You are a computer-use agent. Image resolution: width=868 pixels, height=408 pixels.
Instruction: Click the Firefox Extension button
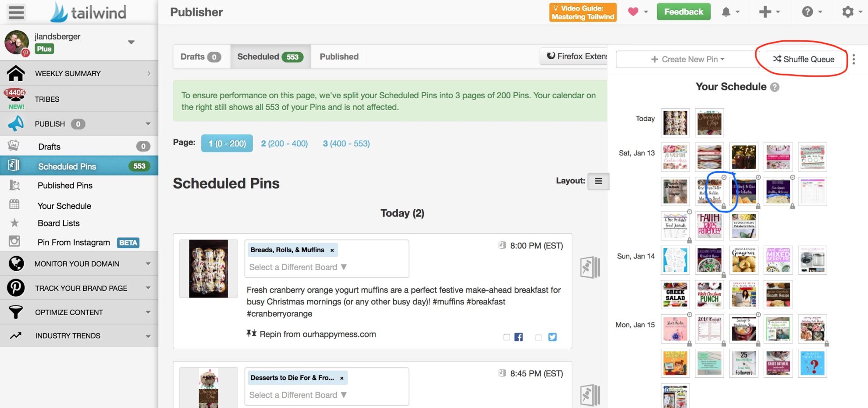coord(574,56)
